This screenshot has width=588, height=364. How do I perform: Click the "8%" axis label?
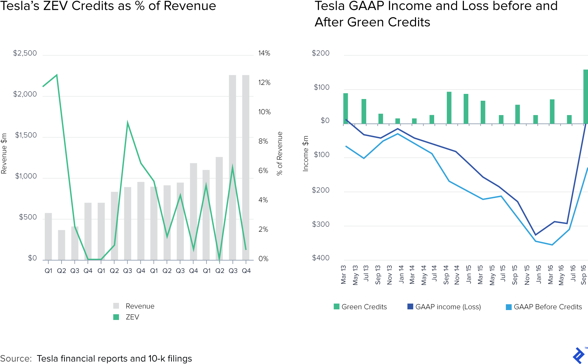click(263, 141)
